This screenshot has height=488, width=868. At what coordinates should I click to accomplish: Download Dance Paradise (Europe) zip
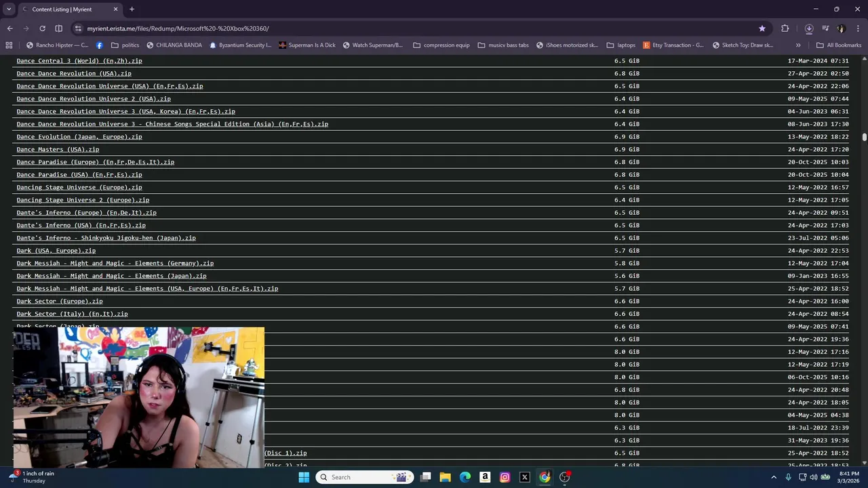[96, 162]
